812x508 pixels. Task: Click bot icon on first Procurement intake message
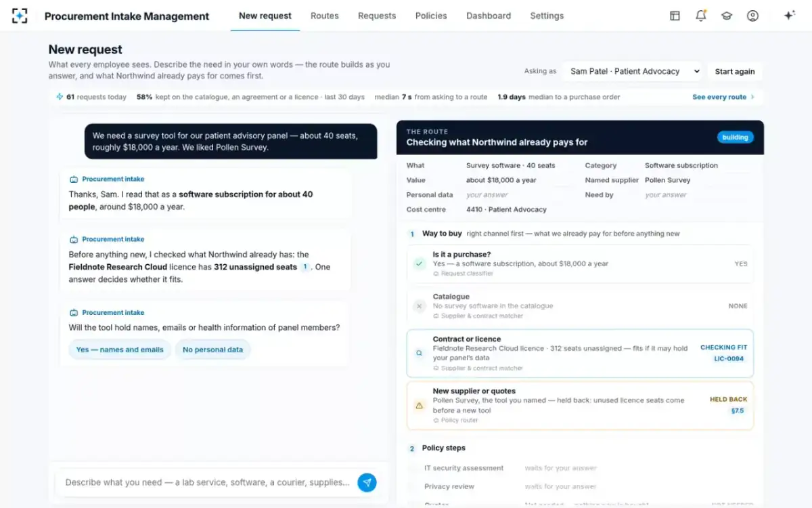tap(74, 179)
